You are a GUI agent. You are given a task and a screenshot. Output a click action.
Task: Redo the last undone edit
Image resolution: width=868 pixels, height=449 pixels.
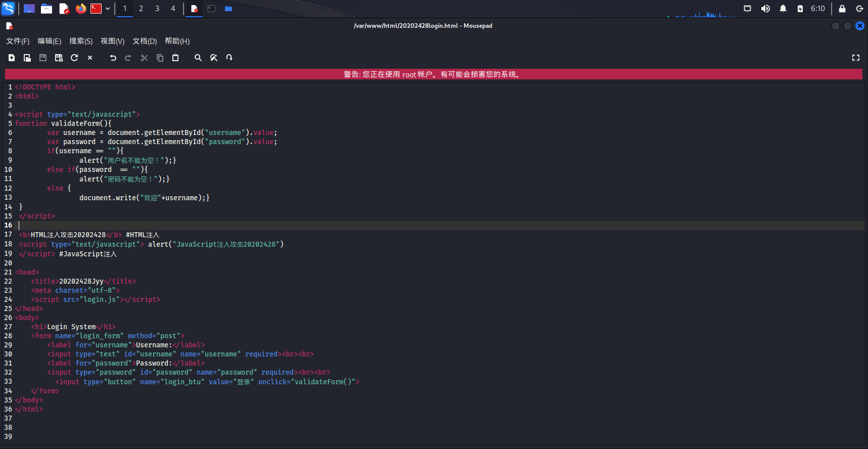128,58
